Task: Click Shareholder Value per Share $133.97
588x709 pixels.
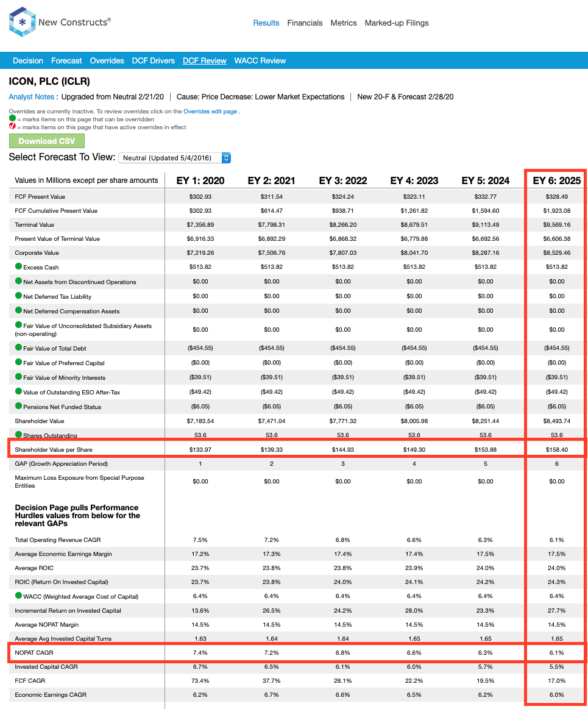Action: 200,449
